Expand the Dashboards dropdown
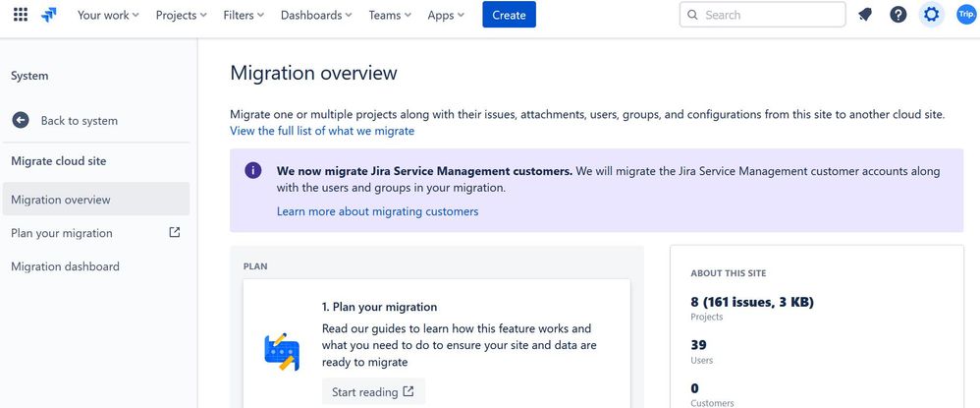This screenshot has width=980, height=408. click(x=316, y=15)
